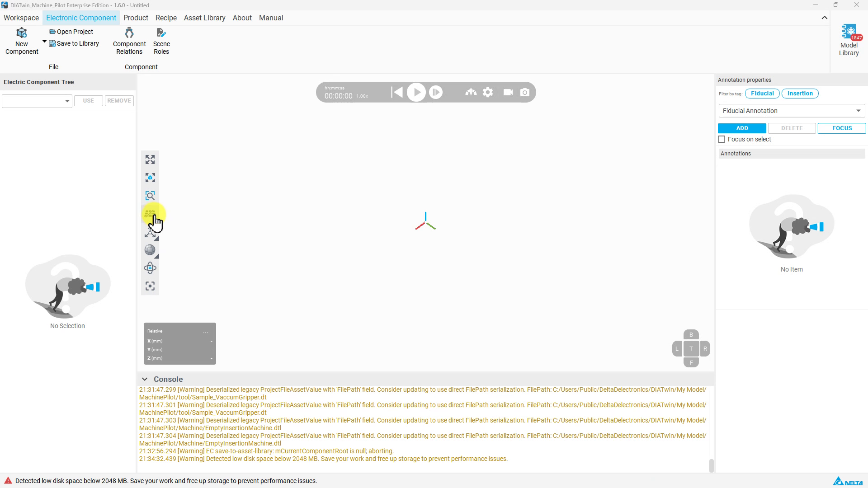Click the New Component icon

point(21,33)
